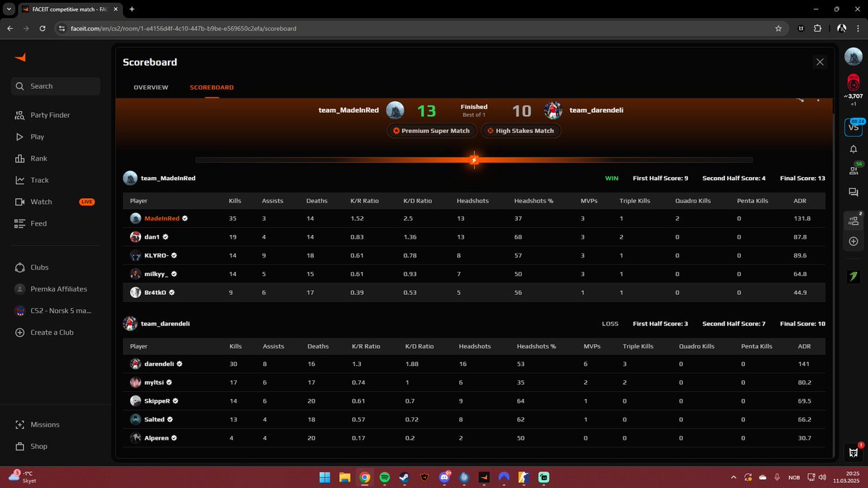Click the team_MadeInRed avatar in the score header

coord(395,111)
